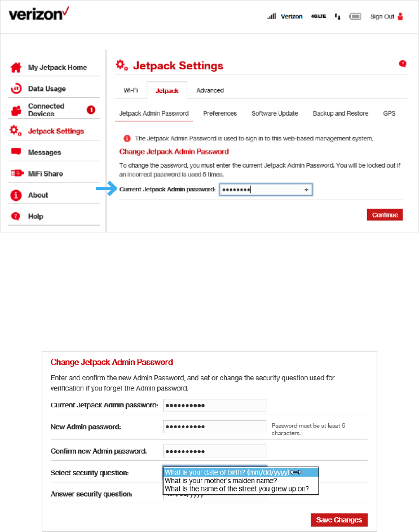
Task: Go to Data Usage
Action: coord(47,89)
